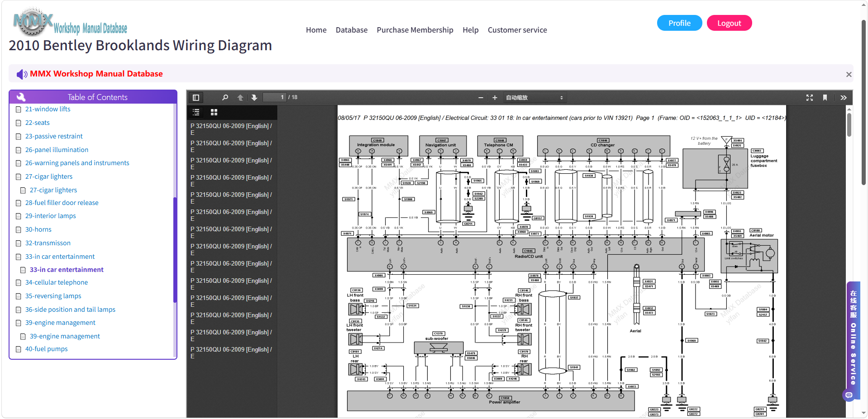The image size is (868, 419).
Task: Select the nested 27-cigar lighters sub-item
Action: (53, 190)
